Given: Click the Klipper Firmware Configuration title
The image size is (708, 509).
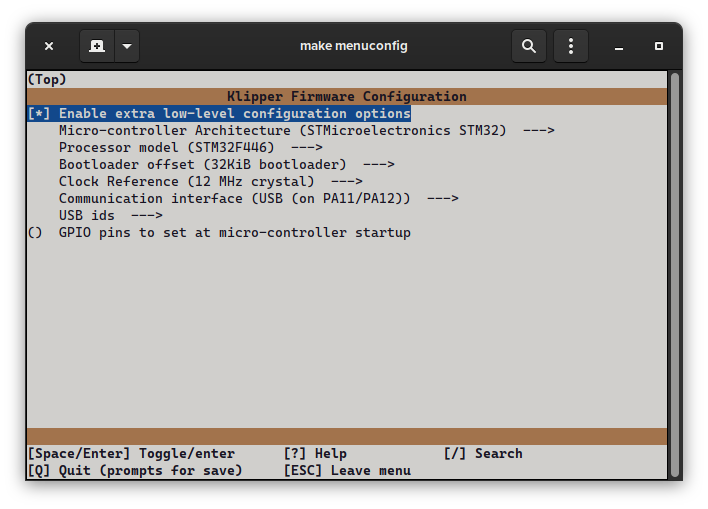Looking at the screenshot, I should pyautogui.click(x=347, y=97).
